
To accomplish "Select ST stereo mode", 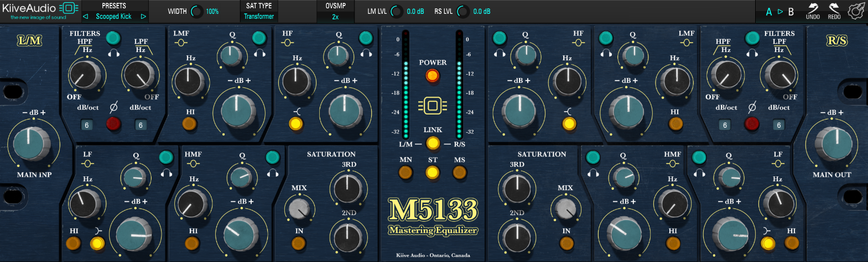I will [x=433, y=172].
